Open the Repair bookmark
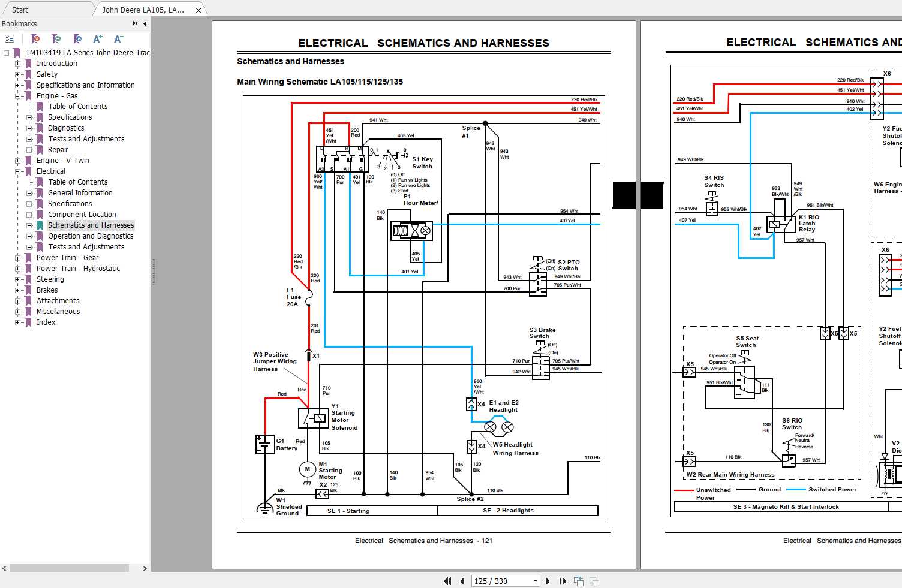 click(x=58, y=150)
